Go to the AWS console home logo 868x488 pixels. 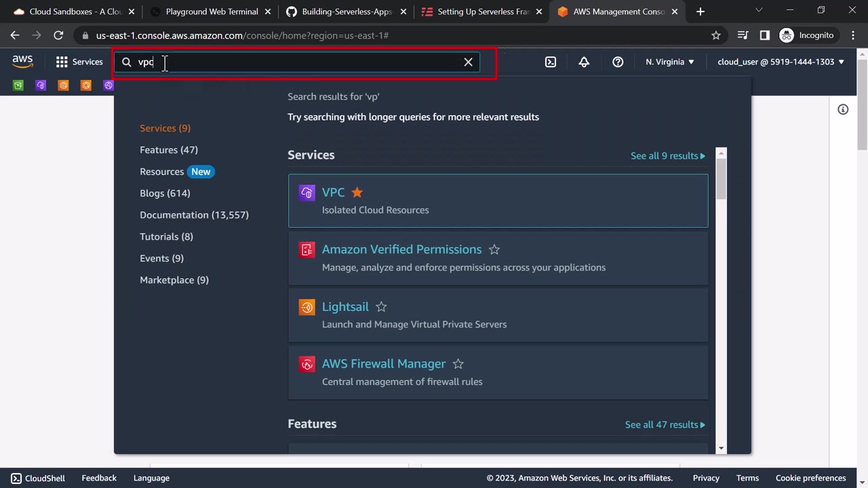point(22,62)
